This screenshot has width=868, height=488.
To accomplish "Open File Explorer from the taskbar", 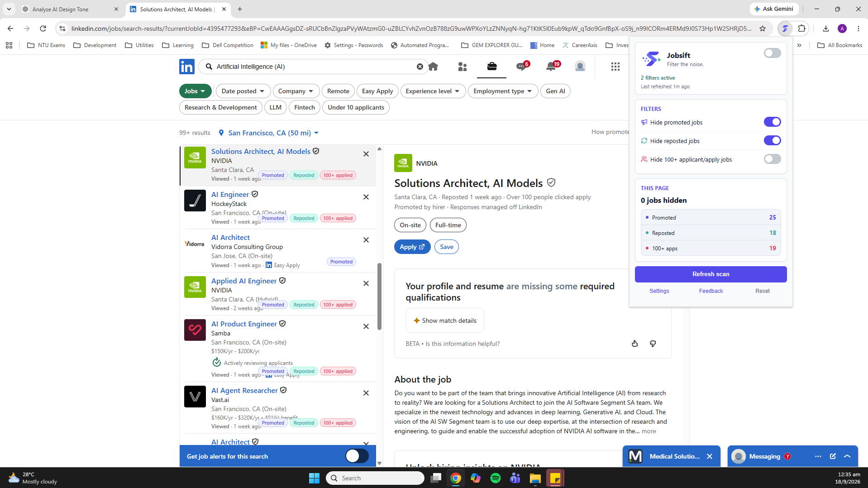I will [535, 478].
